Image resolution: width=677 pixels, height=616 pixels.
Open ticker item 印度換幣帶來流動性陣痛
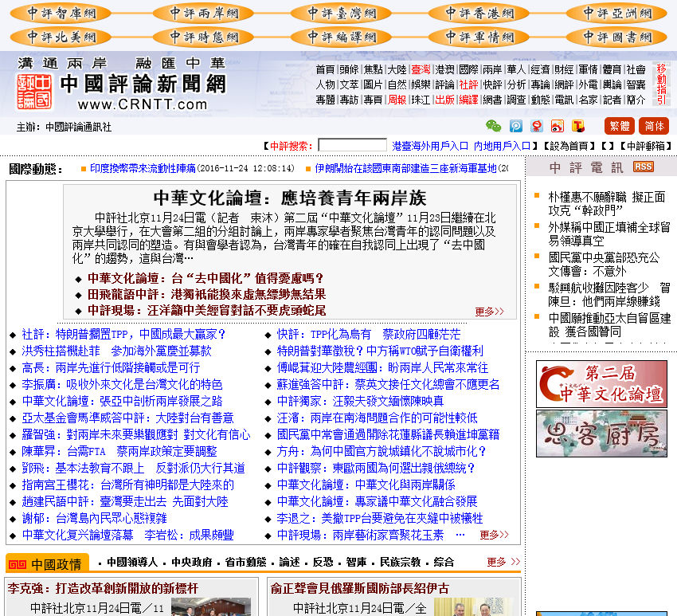click(x=143, y=168)
